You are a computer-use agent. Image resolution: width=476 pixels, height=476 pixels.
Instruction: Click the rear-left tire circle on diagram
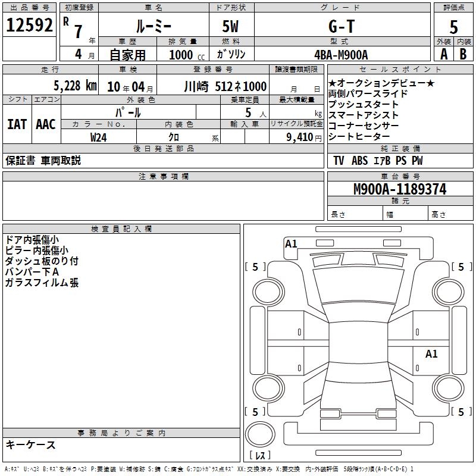(268, 389)
